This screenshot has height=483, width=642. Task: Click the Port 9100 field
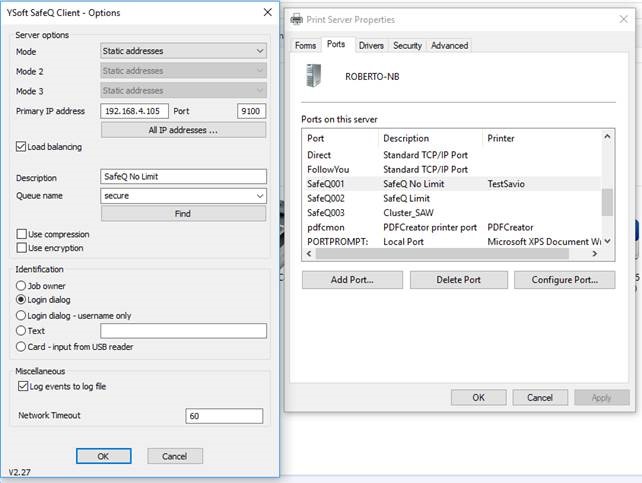251,111
